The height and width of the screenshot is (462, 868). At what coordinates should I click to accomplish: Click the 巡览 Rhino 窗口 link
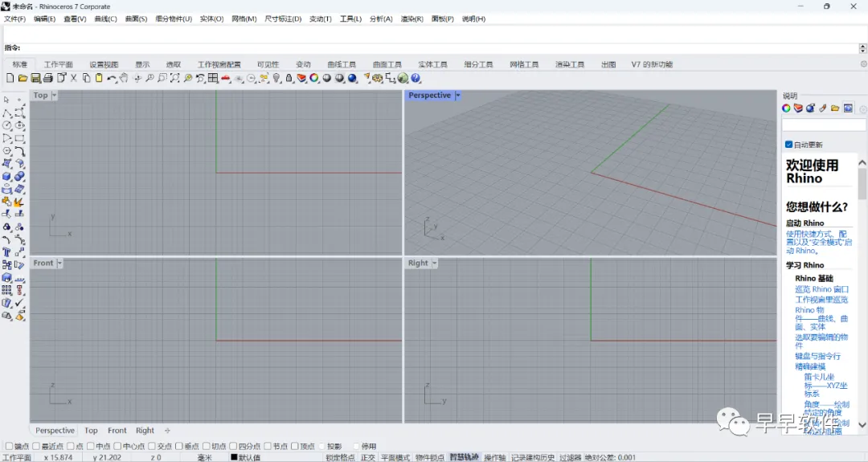821,288
